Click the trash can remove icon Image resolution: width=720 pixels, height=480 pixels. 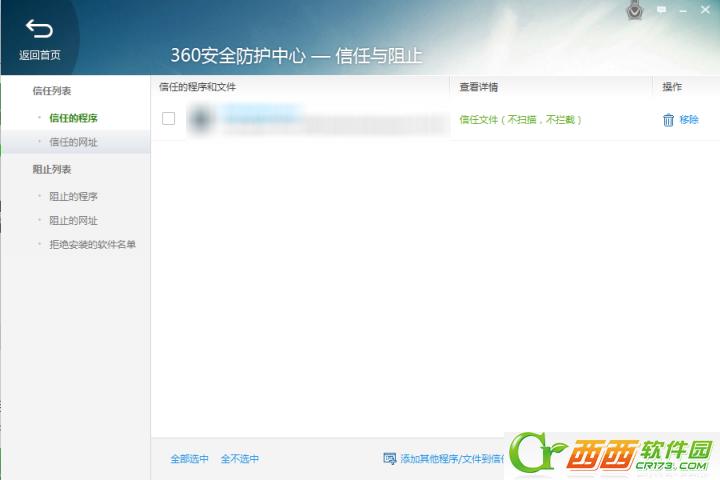[x=668, y=120]
